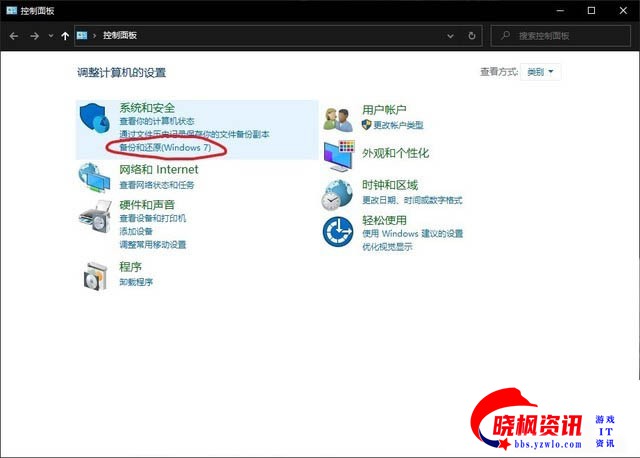Open the 轻松使用 accessibility icon
Viewport: 640px width, 458px height.
click(338, 230)
